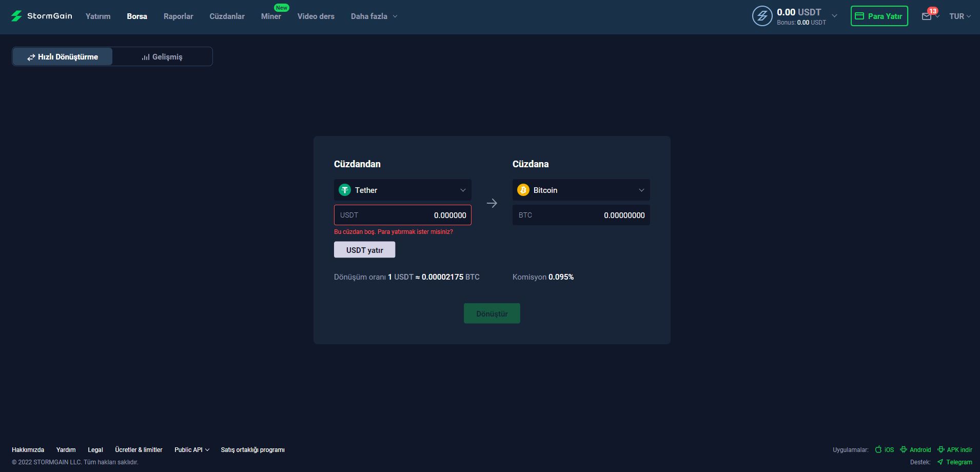980x472 pixels.
Task: Expand the Public API footer dropdown
Action: point(192,450)
